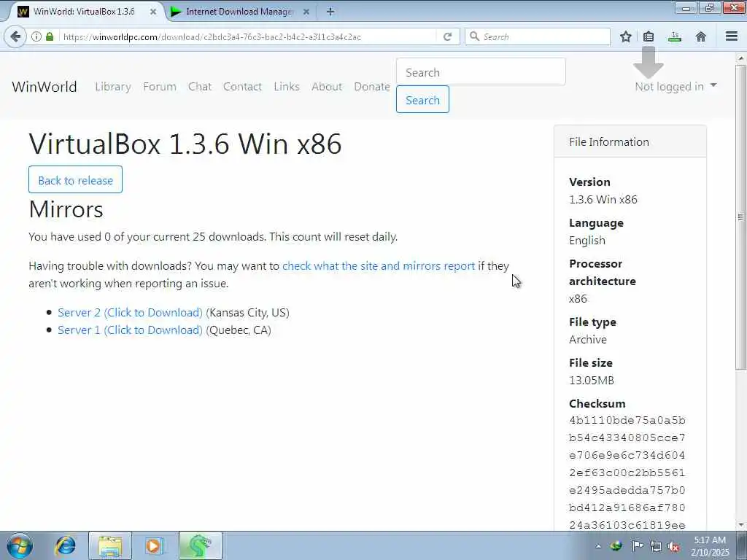Image resolution: width=747 pixels, height=560 pixels.
Task: Show hidden tray icons arrow
Action: pos(598,546)
